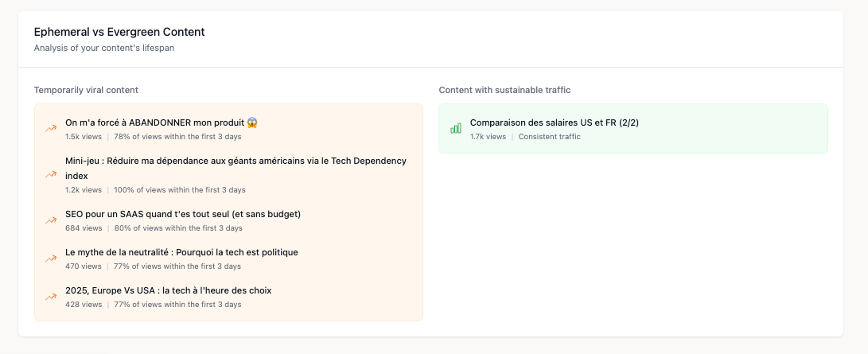Click "Temporarily viral content" section label
This screenshot has height=354, width=868.
click(x=86, y=90)
